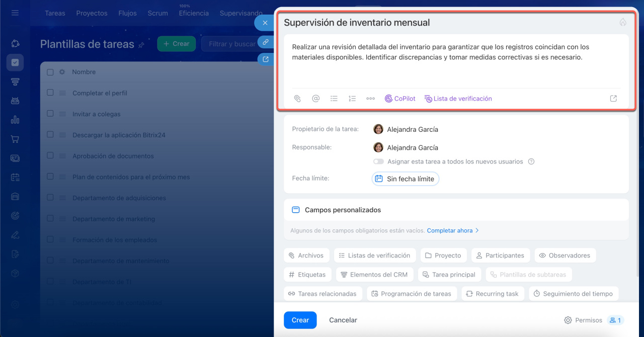The height and width of the screenshot is (337, 644).
Task: Close the task template side panel
Action: (x=265, y=23)
